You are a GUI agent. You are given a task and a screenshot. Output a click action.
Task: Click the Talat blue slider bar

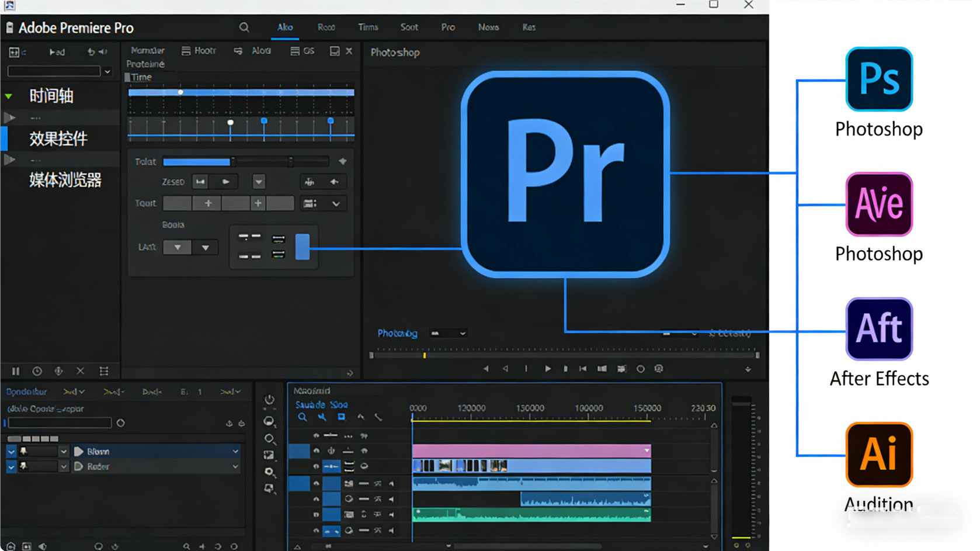tap(197, 162)
